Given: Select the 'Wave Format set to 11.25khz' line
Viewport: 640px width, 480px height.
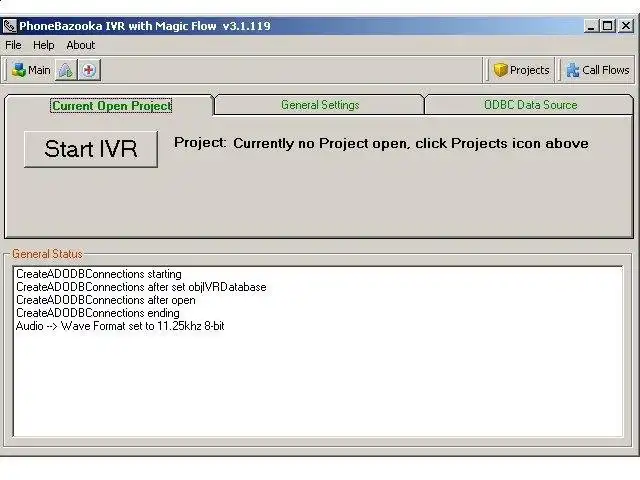Looking at the screenshot, I should point(120,326).
